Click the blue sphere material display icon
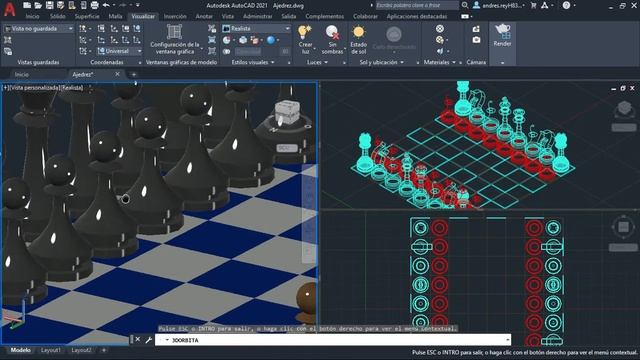This screenshot has height=360, width=640. (x=271, y=40)
